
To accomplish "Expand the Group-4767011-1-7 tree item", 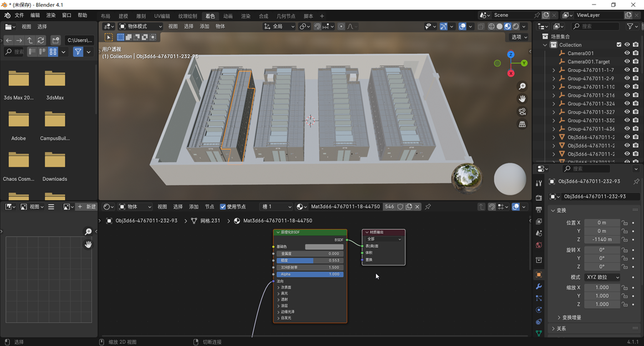I will point(554,70).
